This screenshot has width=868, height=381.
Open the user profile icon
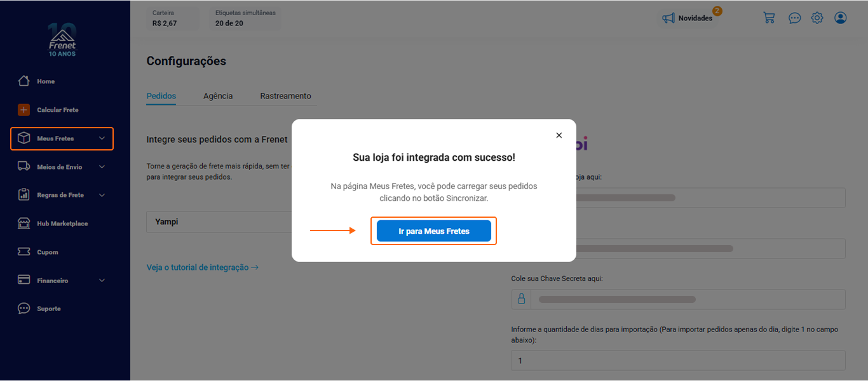[841, 18]
